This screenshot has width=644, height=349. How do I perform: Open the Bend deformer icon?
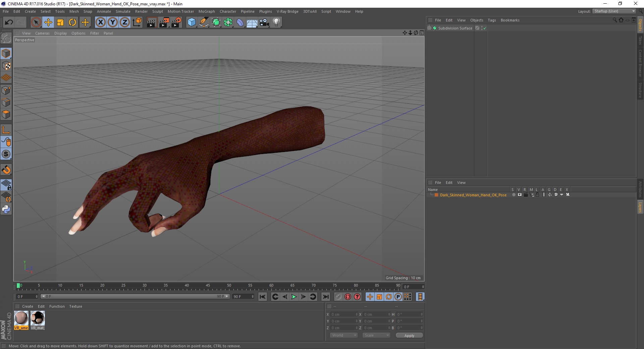click(x=240, y=22)
